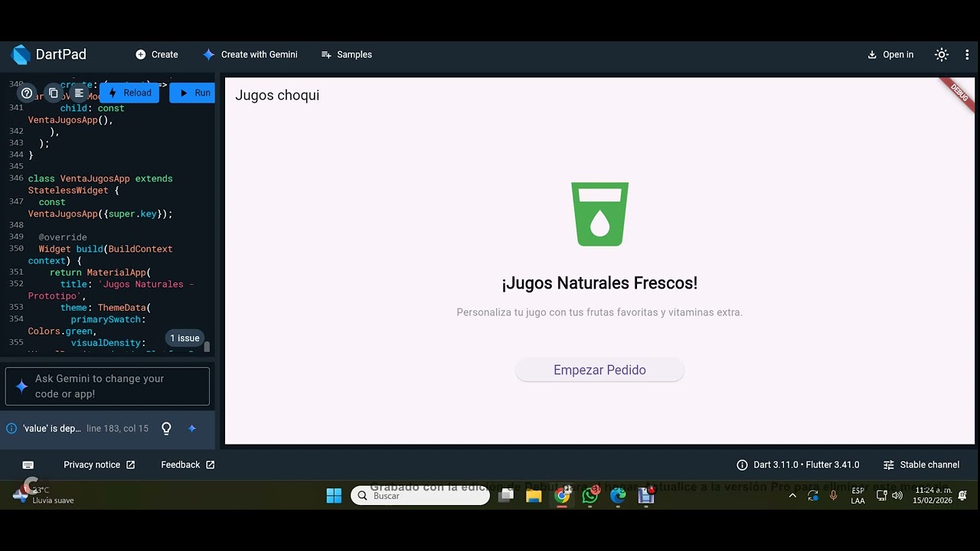This screenshot has height=551, width=980.
Task: Open the Feedback link
Action: click(x=188, y=465)
